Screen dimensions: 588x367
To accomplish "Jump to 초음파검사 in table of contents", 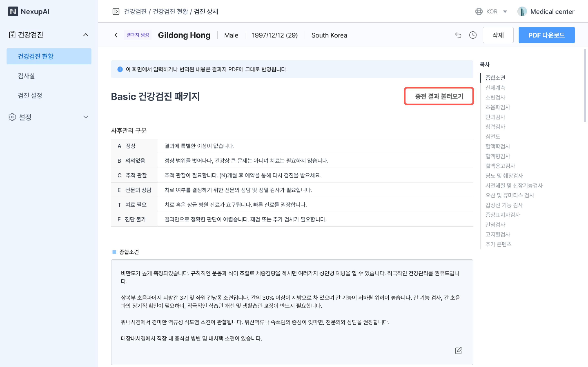I will (498, 107).
